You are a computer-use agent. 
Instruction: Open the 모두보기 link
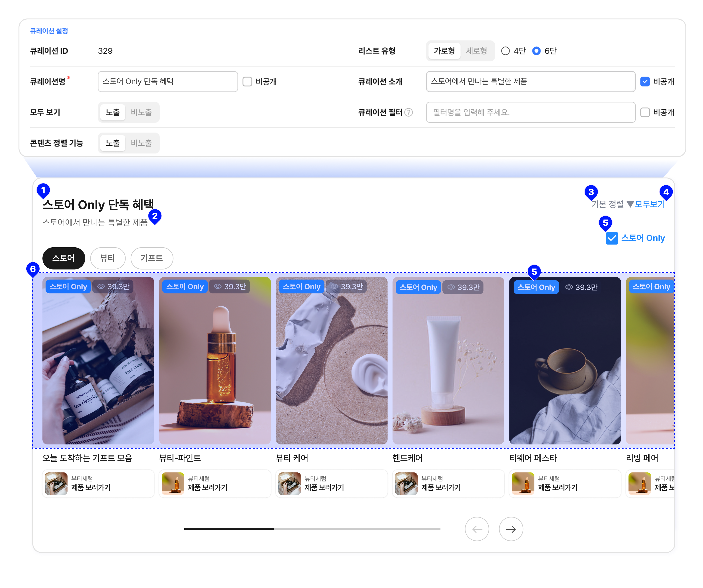coord(649,204)
